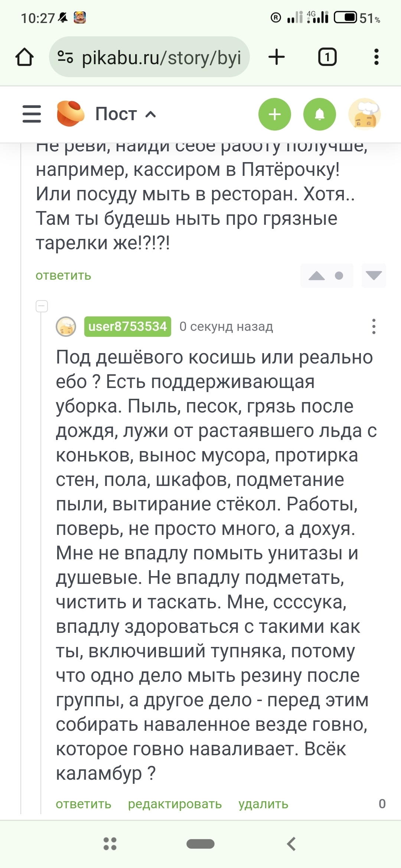Delete the comment via удалить
Screen dimensions: 401x868
tap(263, 804)
